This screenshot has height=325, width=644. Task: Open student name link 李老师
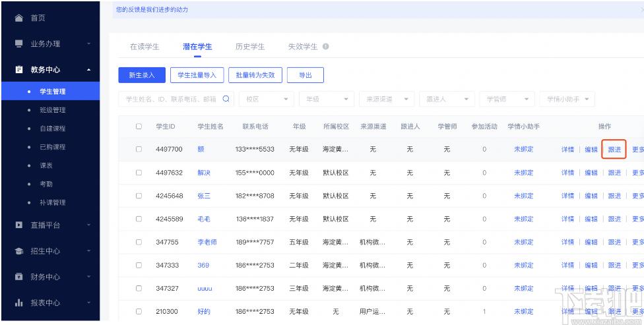[207, 242]
